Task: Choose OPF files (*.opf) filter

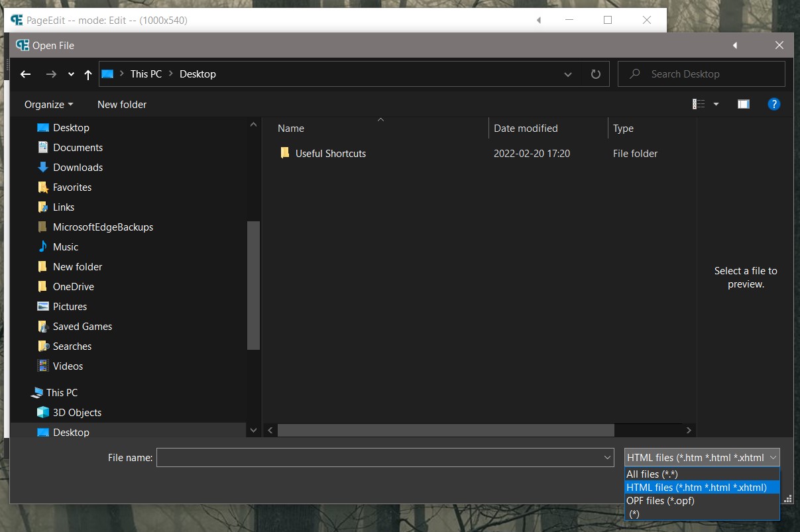Action: pyautogui.click(x=702, y=501)
